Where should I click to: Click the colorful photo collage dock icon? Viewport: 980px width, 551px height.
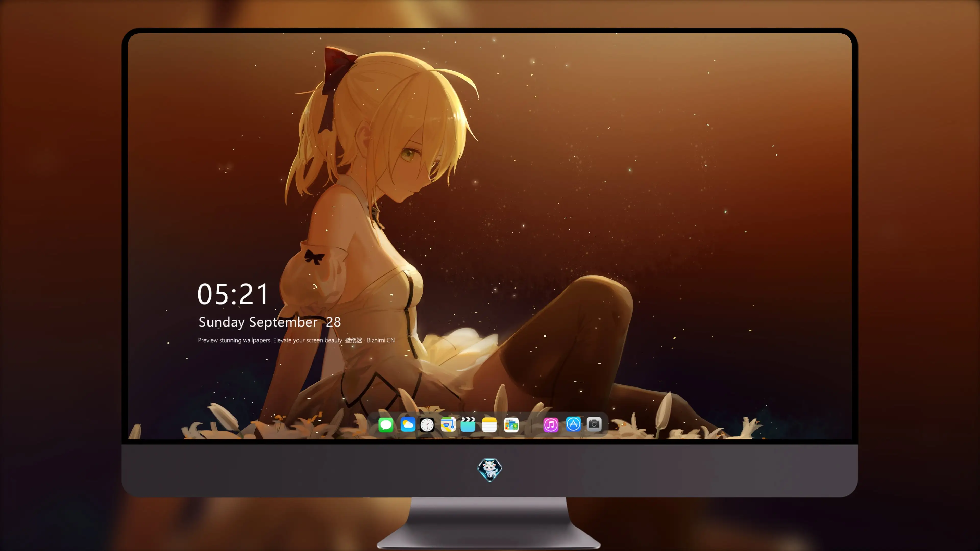[511, 425]
